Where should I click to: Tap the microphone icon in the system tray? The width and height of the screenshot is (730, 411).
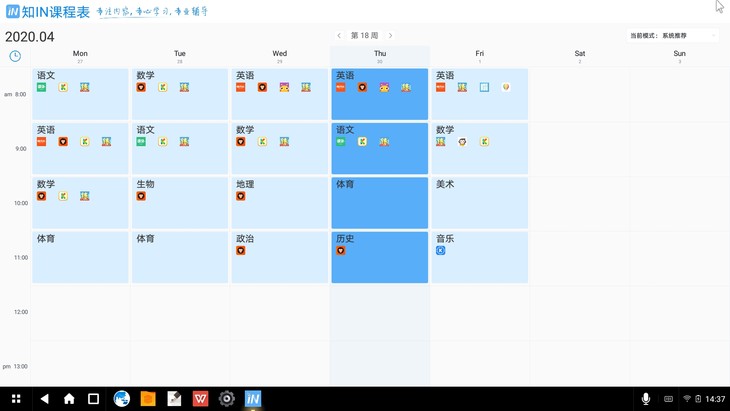tap(646, 398)
